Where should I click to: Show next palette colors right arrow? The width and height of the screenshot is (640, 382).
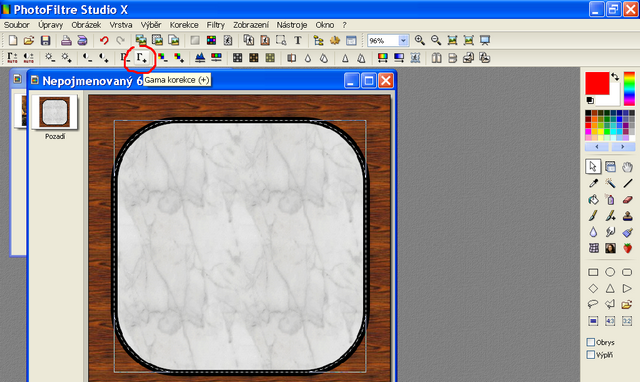623,147
